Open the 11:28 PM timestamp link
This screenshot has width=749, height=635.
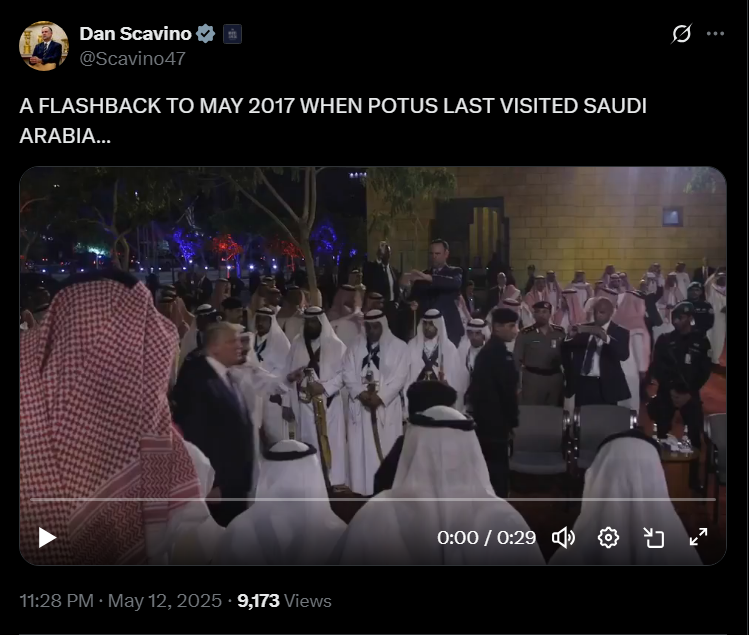point(56,601)
